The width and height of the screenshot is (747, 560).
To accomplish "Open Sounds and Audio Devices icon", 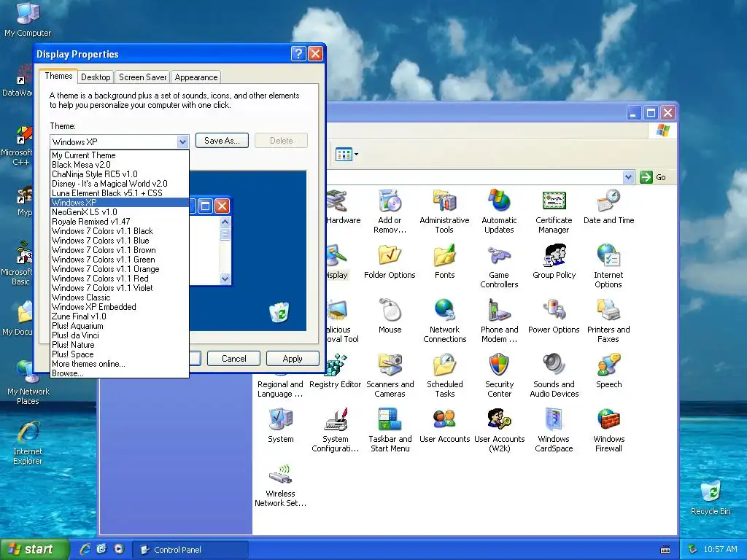I will [x=554, y=365].
